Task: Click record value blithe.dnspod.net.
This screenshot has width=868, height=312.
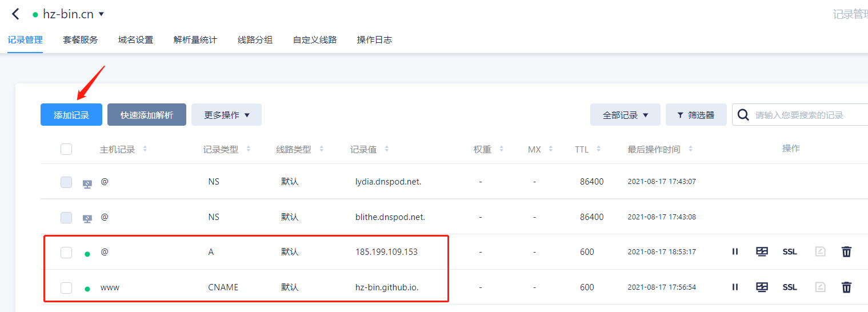Action: pyautogui.click(x=390, y=217)
